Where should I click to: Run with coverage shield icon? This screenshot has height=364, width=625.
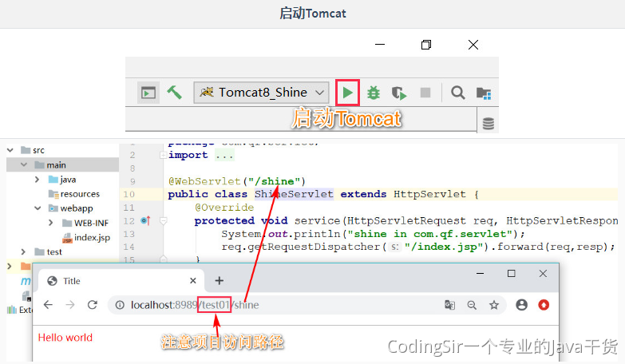[398, 93]
